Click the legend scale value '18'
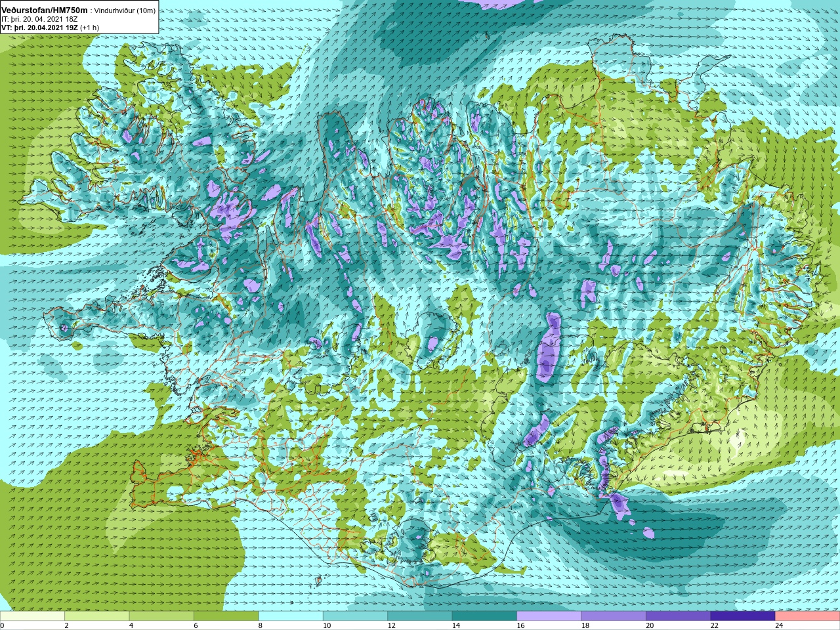Image resolution: width=840 pixels, height=630 pixels. click(x=585, y=625)
